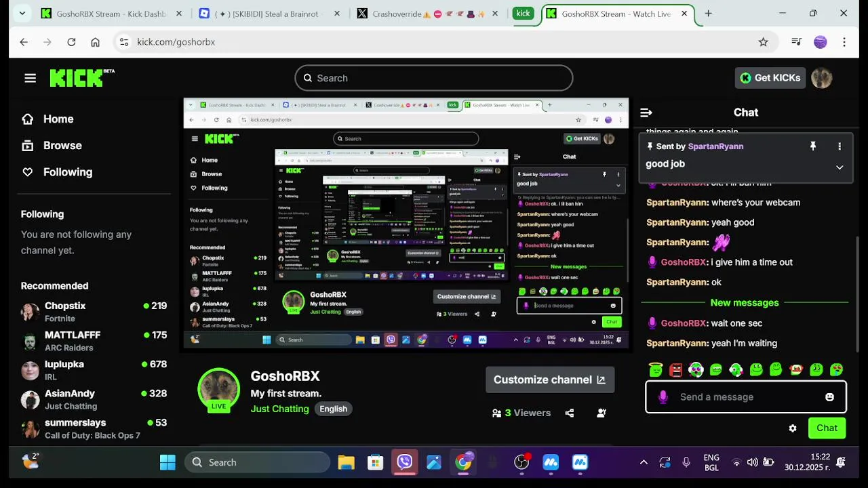Insert the heart-eyes drooling emote
This screenshot has height=488, width=868.
[x=837, y=369]
